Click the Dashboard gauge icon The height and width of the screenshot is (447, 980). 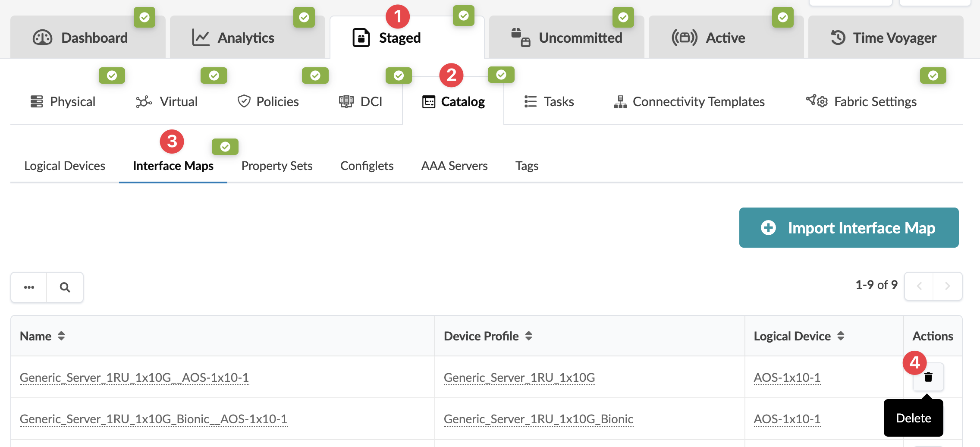(42, 38)
